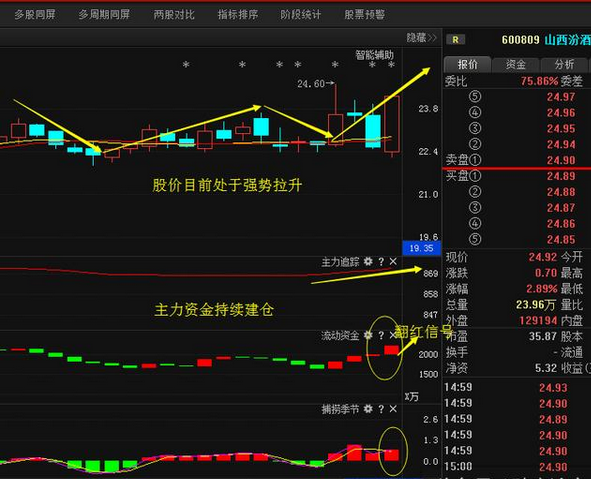
Task: Open help question mark for 主力追踪 indicator
Action: tap(381, 262)
